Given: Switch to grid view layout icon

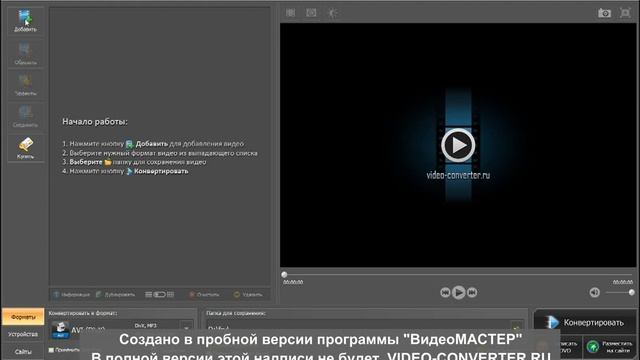Looking at the screenshot, I should (x=170, y=294).
